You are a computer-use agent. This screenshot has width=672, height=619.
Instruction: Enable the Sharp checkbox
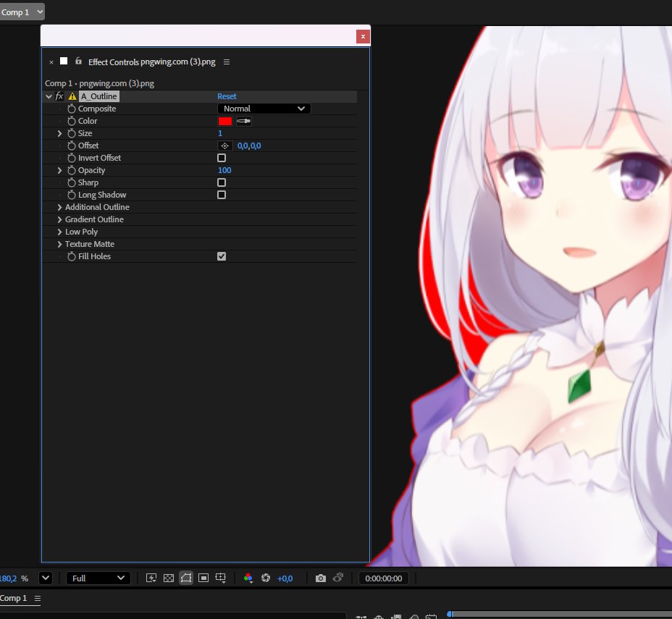coord(222,182)
